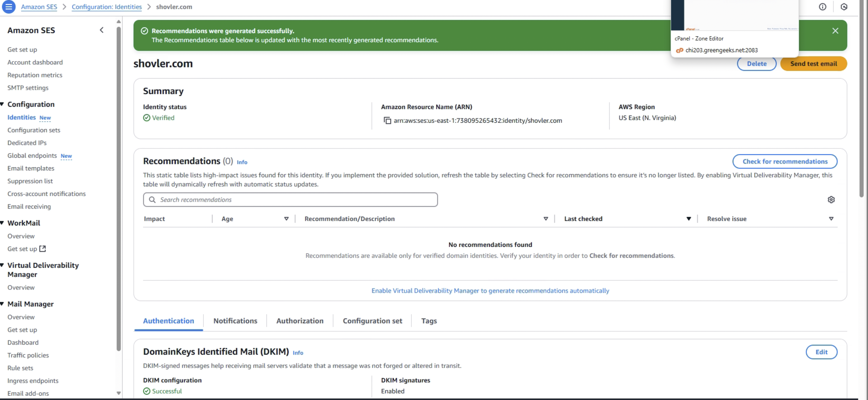Open Configuration sets in sidebar
The image size is (868, 400).
pyautogui.click(x=34, y=130)
